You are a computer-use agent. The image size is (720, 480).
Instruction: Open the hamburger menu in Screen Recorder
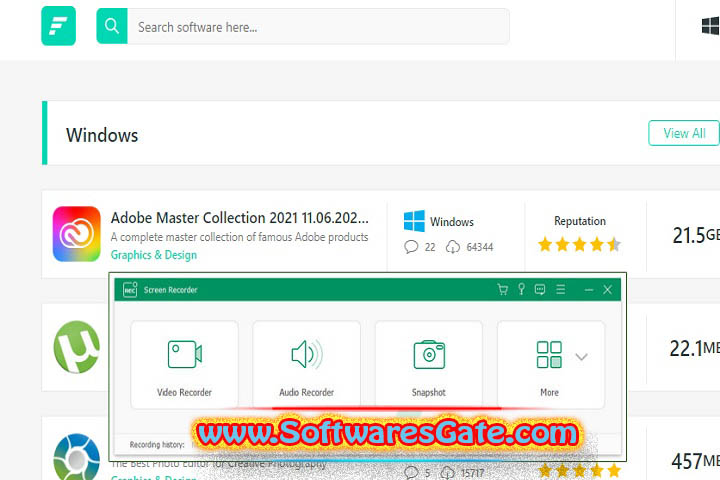[x=561, y=289]
